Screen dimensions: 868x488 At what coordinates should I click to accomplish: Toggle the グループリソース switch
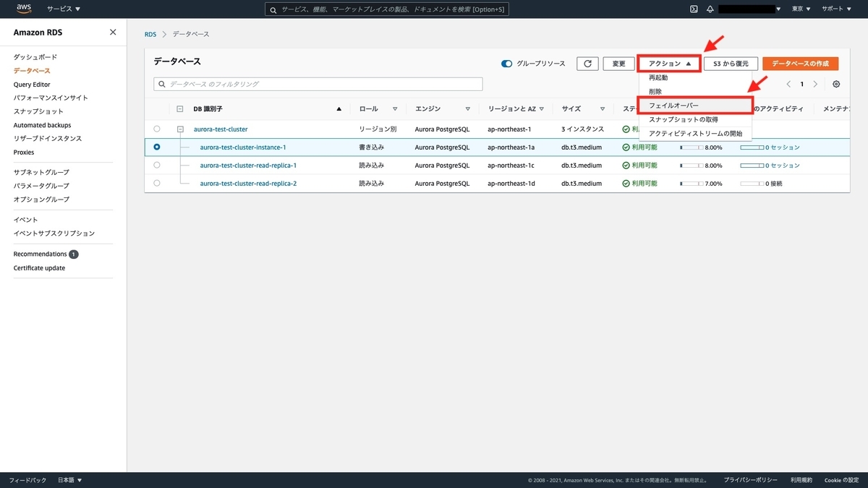coord(506,64)
